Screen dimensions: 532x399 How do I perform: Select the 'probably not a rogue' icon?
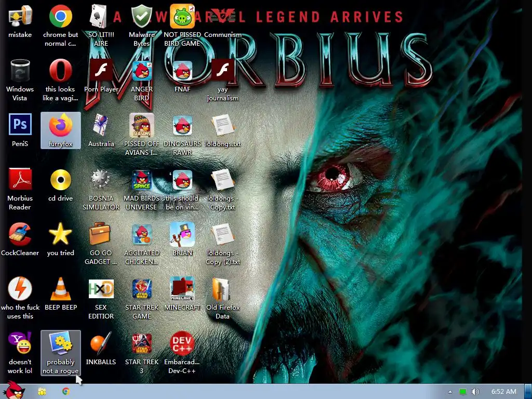(x=60, y=353)
